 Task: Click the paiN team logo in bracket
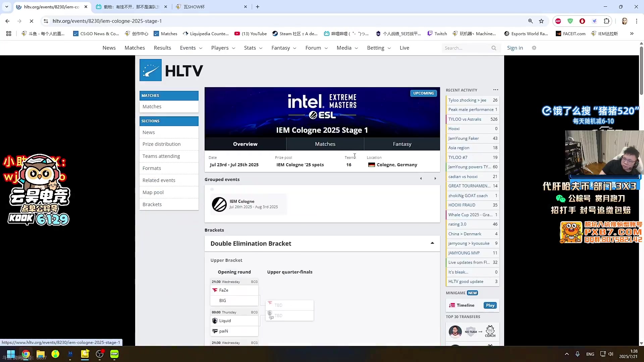215,331
